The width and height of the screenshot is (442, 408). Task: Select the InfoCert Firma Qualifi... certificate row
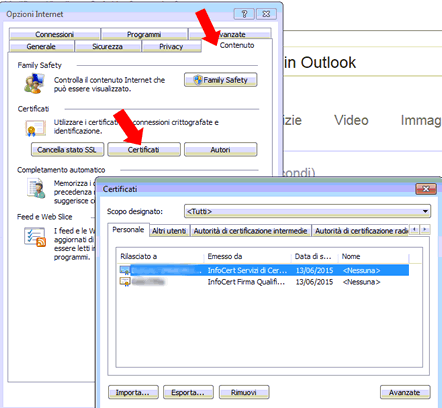(264, 282)
